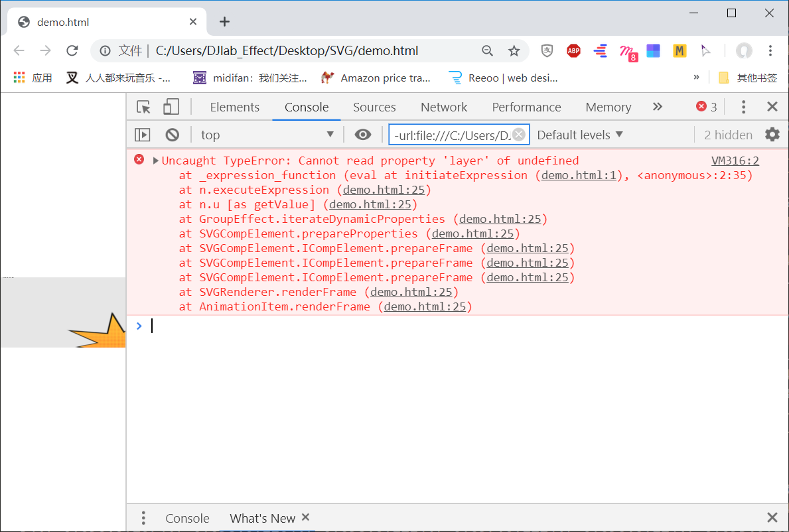Close the DevTools panel
Viewport: 789px width, 532px height.
click(x=772, y=107)
